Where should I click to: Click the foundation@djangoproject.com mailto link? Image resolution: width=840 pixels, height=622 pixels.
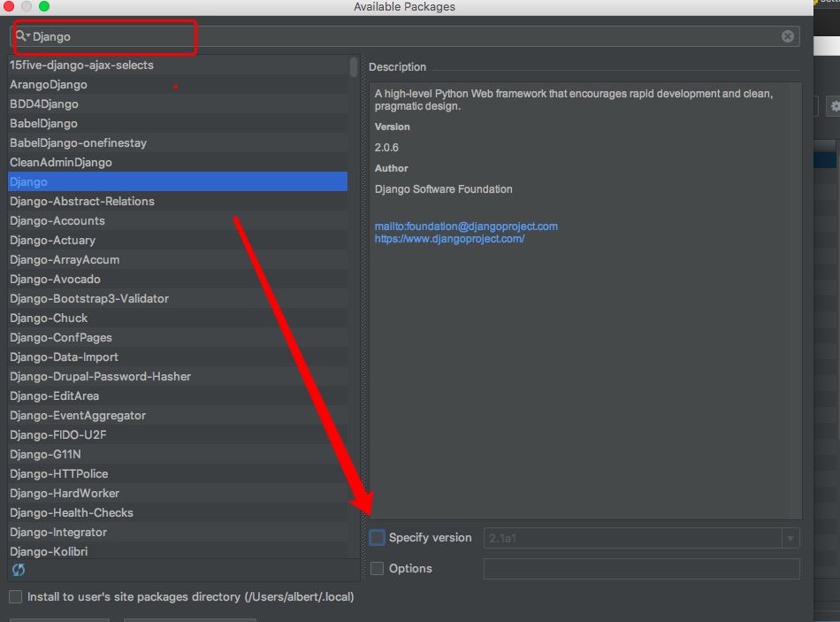pyautogui.click(x=466, y=227)
